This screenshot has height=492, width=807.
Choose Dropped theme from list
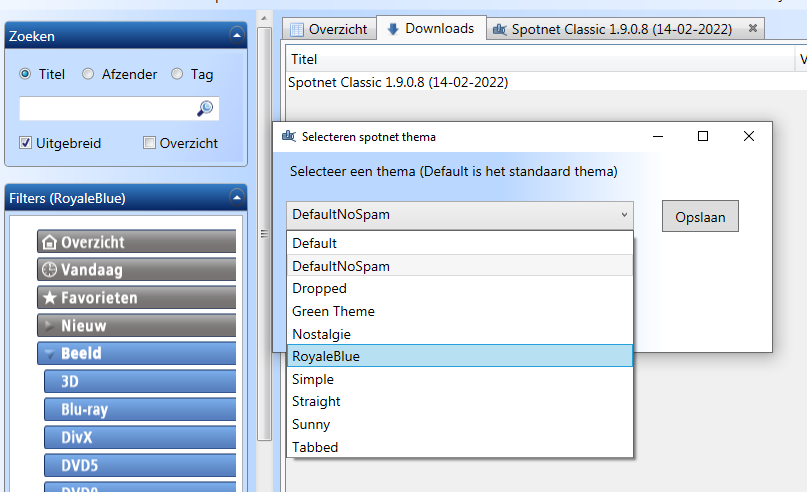point(460,288)
